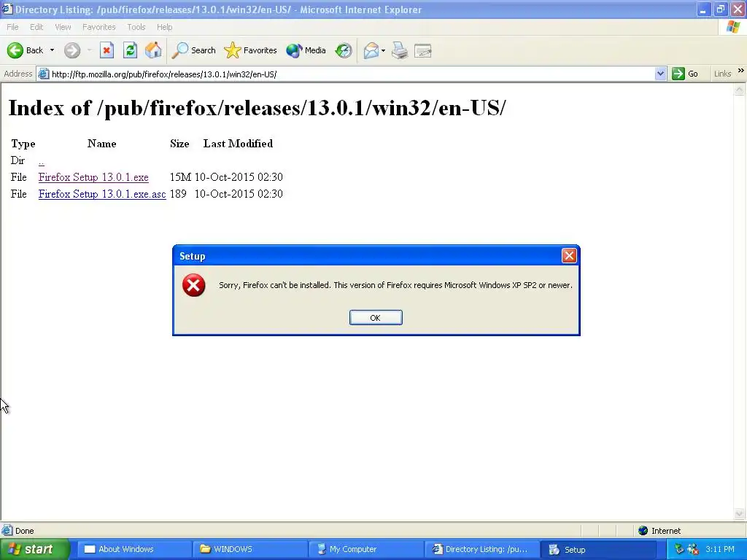Click the Edit page icon in toolbar

coord(423,50)
